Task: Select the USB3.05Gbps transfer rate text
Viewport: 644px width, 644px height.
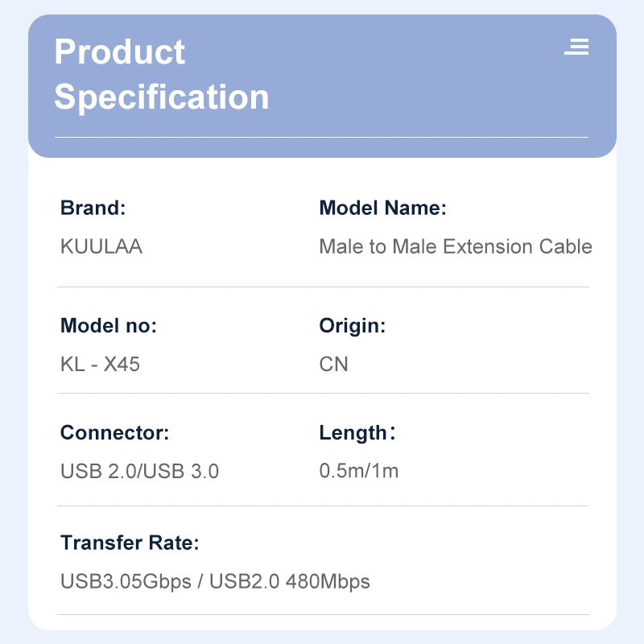Action: pos(125,581)
